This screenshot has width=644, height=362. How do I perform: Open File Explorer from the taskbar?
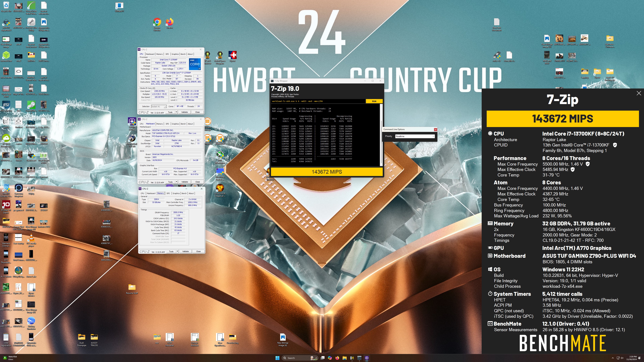click(344, 358)
